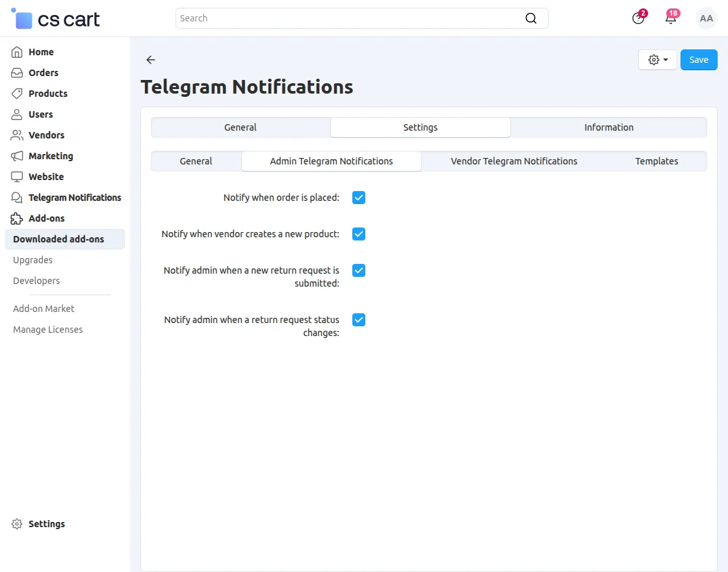Image resolution: width=728 pixels, height=572 pixels.
Task: Switch to the top-level General tab
Action: [240, 127]
